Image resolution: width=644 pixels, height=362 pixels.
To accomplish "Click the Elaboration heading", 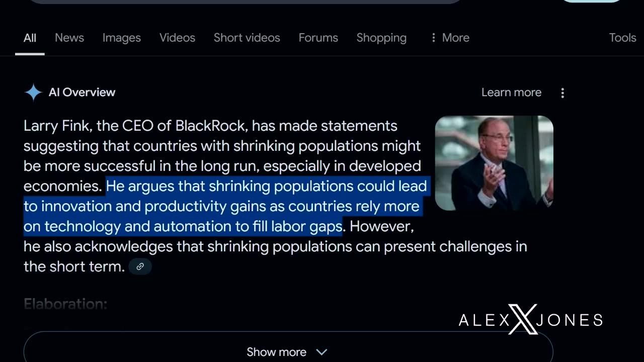I will point(65,304).
